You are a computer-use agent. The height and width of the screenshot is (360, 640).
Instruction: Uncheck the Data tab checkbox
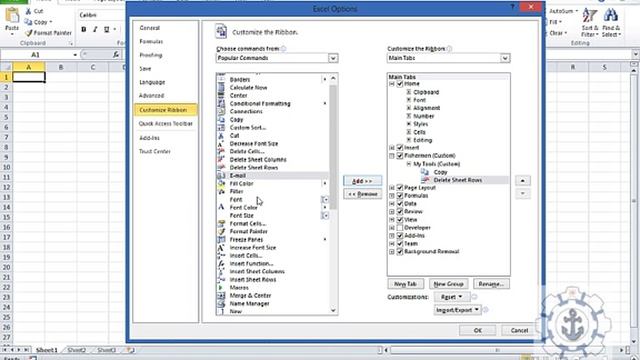(400, 204)
